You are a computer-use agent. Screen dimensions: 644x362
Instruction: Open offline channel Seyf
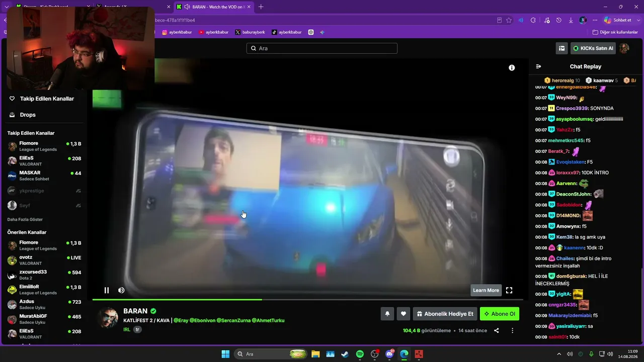(x=44, y=205)
